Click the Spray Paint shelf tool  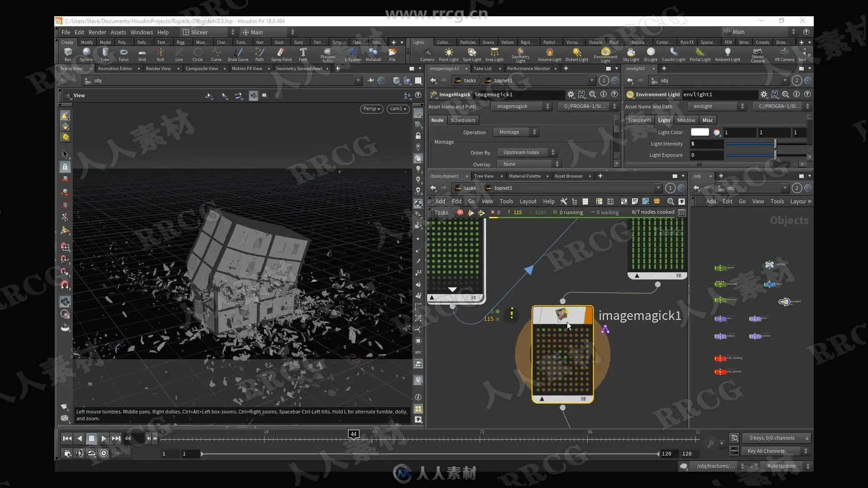point(281,54)
